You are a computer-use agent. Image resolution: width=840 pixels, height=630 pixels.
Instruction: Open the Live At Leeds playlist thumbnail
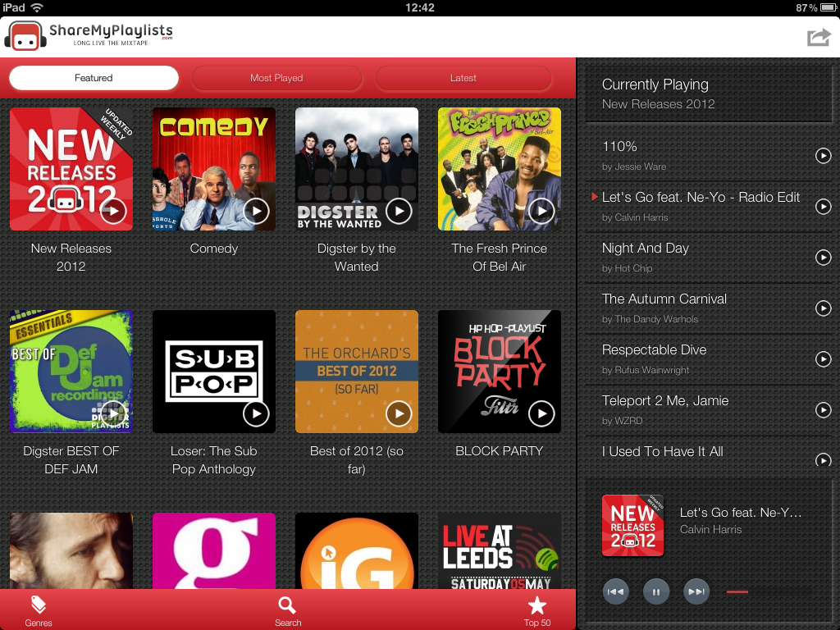500,550
